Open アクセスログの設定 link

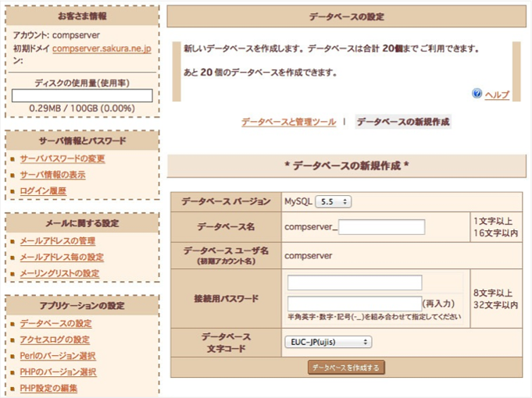(55, 339)
